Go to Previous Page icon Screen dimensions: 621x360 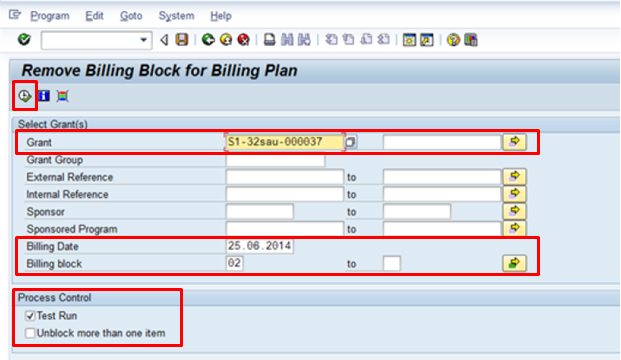[x=349, y=40]
